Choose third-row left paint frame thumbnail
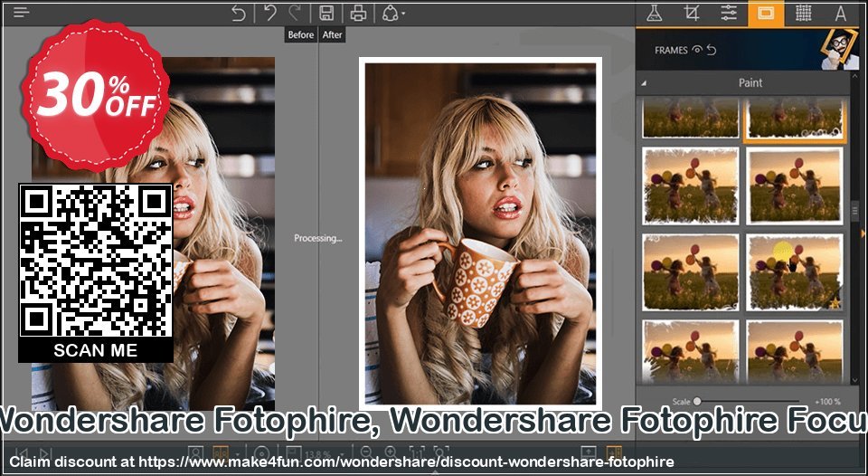Viewport: 868px width, 476px height. coord(690,272)
